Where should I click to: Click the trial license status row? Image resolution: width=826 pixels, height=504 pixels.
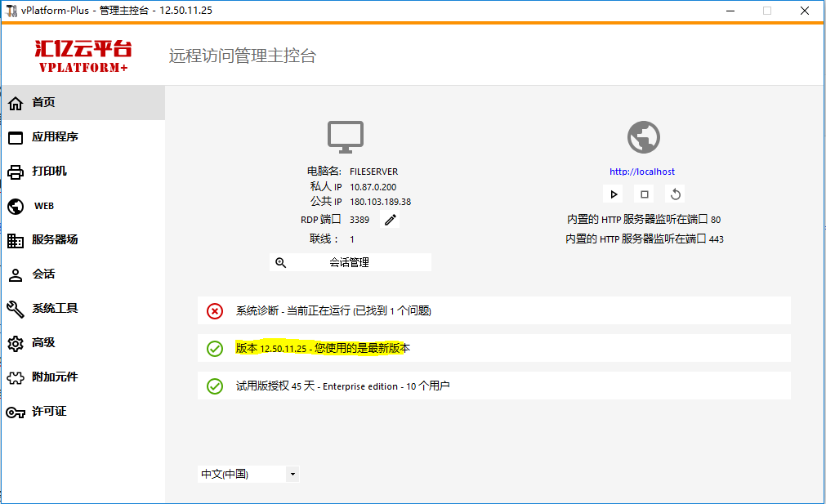[x=493, y=386]
